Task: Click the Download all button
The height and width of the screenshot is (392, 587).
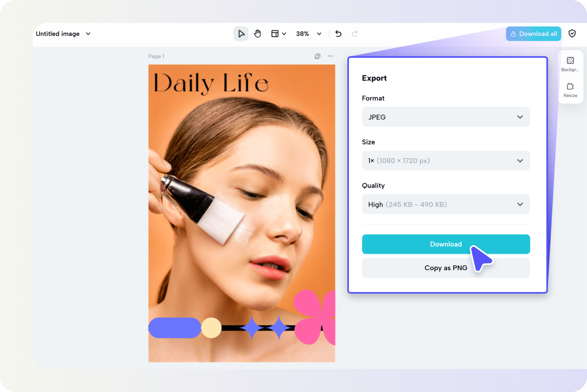Action: tap(533, 34)
